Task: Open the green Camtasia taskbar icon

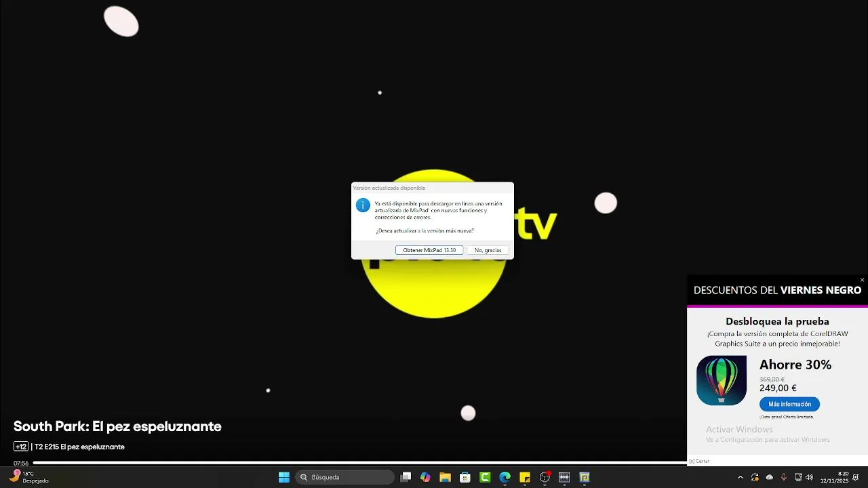Action: click(x=485, y=477)
